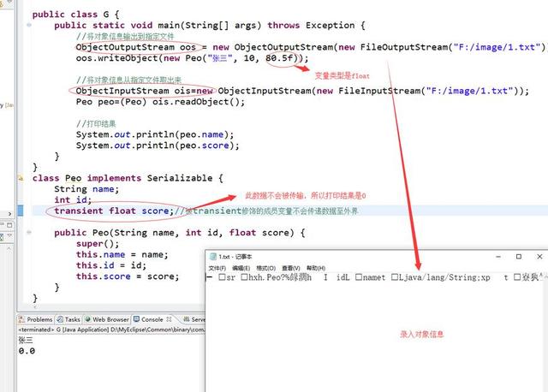
Task: Switch to the Problems tab
Action: tap(35, 319)
